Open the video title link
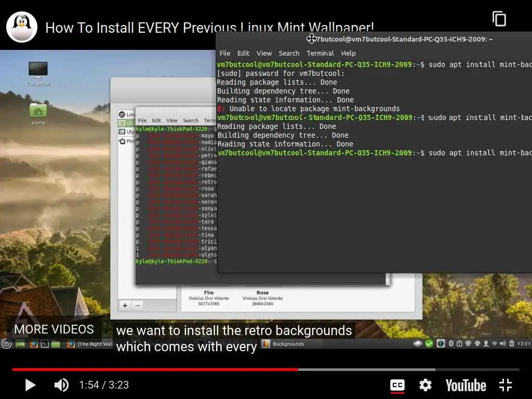Image resolution: width=532 pixels, height=399 pixels. 209,28
